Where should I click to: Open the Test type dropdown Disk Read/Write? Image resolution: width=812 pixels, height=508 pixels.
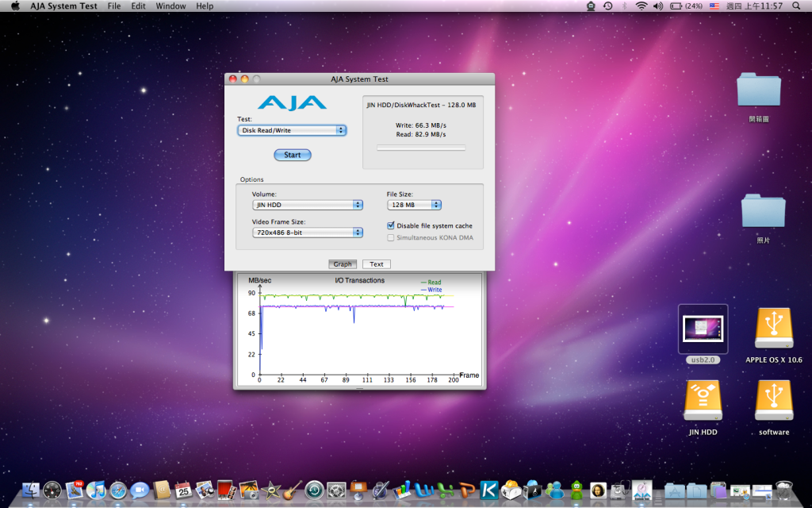pos(292,130)
